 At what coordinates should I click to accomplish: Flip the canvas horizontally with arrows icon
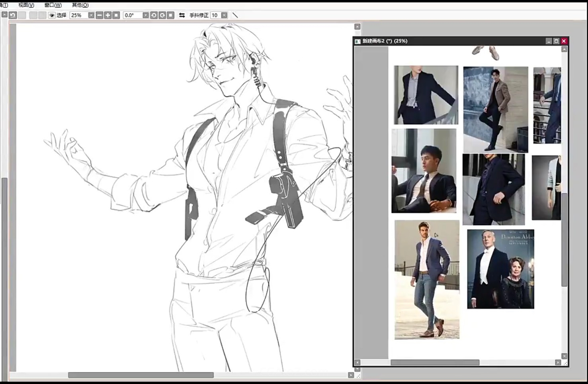click(x=182, y=15)
